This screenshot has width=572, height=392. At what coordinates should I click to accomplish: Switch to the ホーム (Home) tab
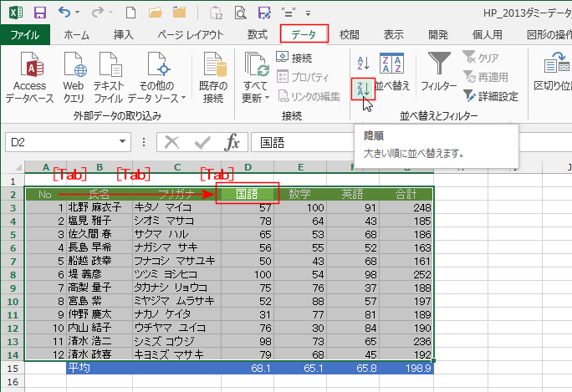point(77,34)
